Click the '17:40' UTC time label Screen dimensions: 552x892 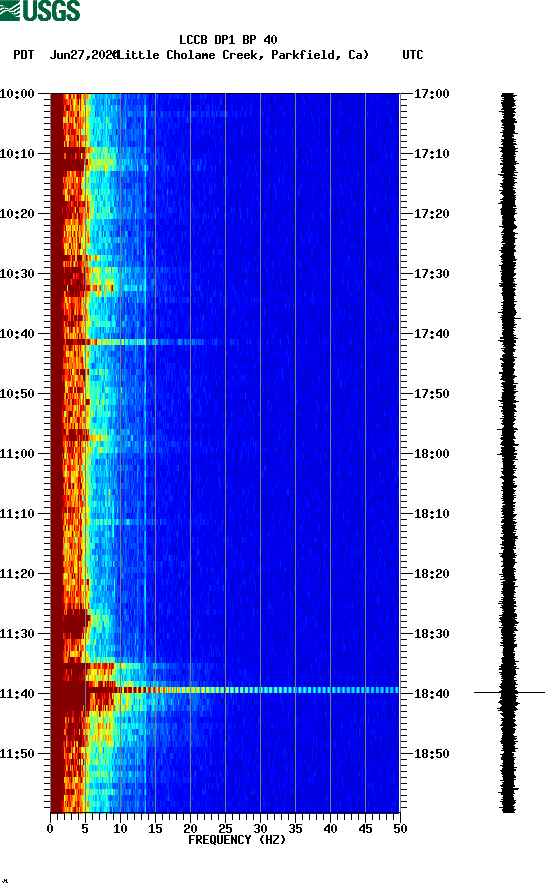(431, 334)
